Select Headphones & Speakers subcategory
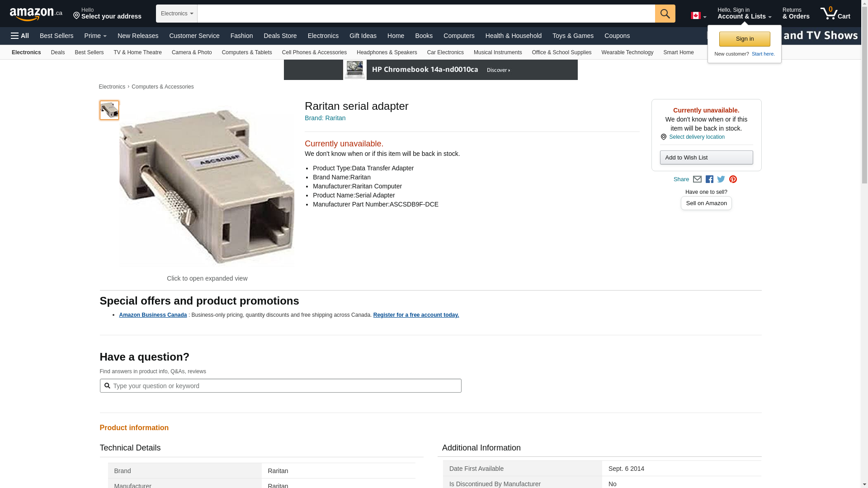This screenshot has height=488, width=868. pos(387,52)
